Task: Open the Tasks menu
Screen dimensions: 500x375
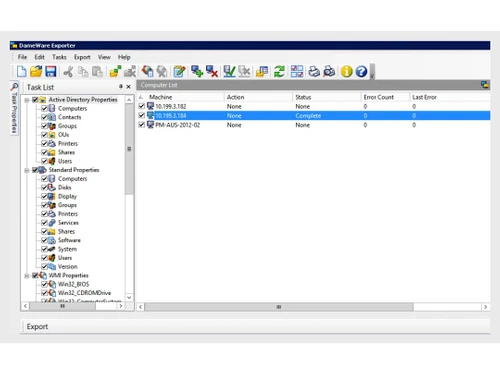Action: tap(59, 57)
